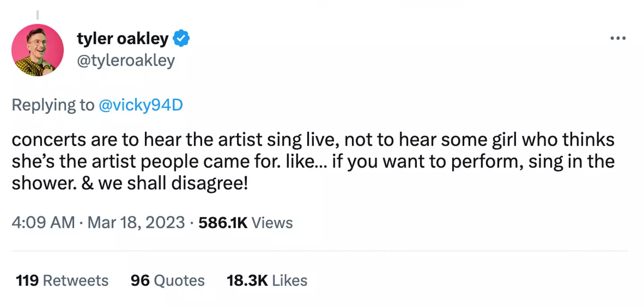The image size is (644, 307).
Task: Click the Replying to label
Action: (x=53, y=105)
